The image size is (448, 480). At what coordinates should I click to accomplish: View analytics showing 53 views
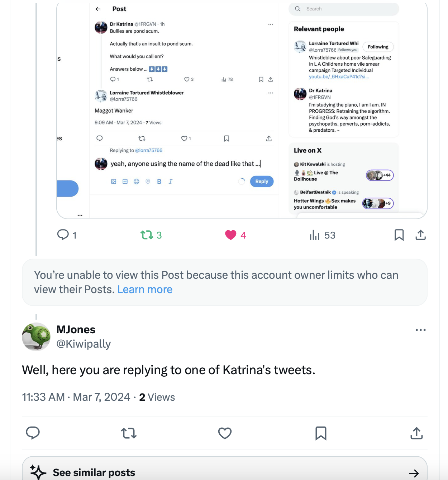click(323, 235)
